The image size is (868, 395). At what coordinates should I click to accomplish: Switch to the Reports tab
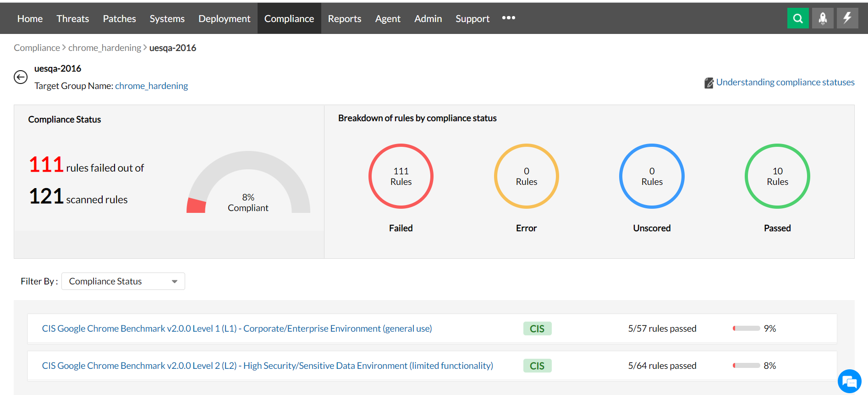click(345, 18)
